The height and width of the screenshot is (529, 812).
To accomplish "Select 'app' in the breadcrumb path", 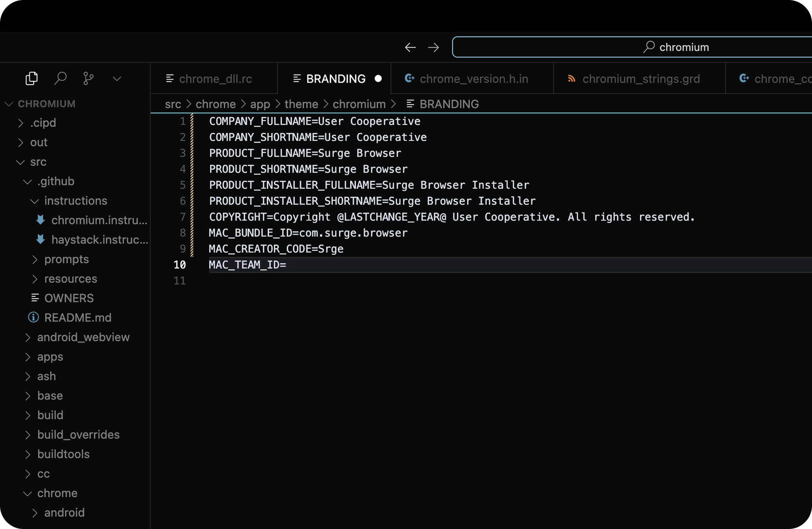I will coord(260,104).
